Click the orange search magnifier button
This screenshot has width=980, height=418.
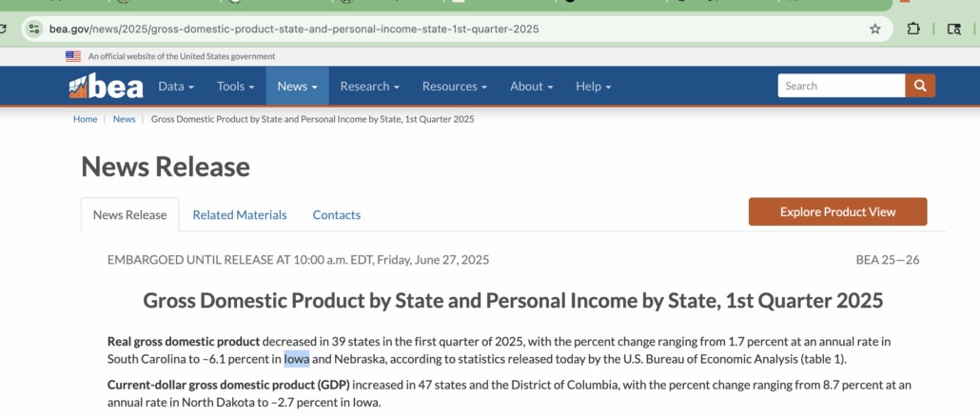click(x=920, y=86)
